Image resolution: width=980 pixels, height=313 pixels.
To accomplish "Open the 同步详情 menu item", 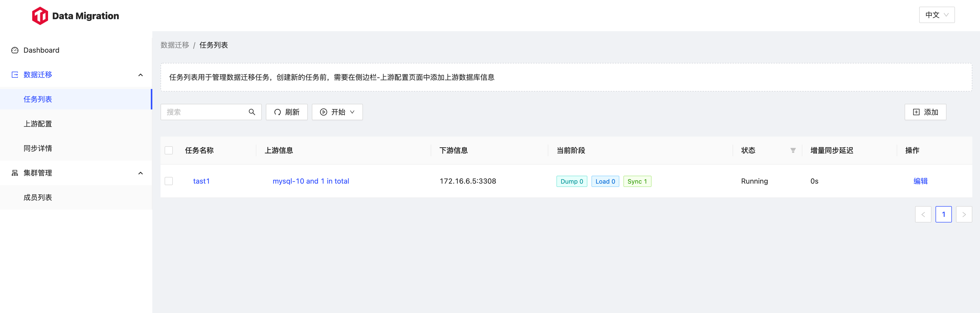I will pyautogui.click(x=38, y=148).
